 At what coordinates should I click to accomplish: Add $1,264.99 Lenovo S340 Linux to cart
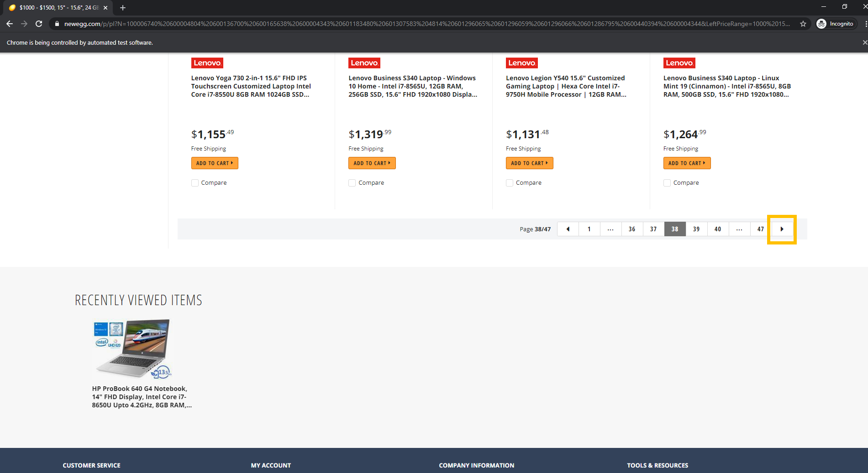(687, 163)
